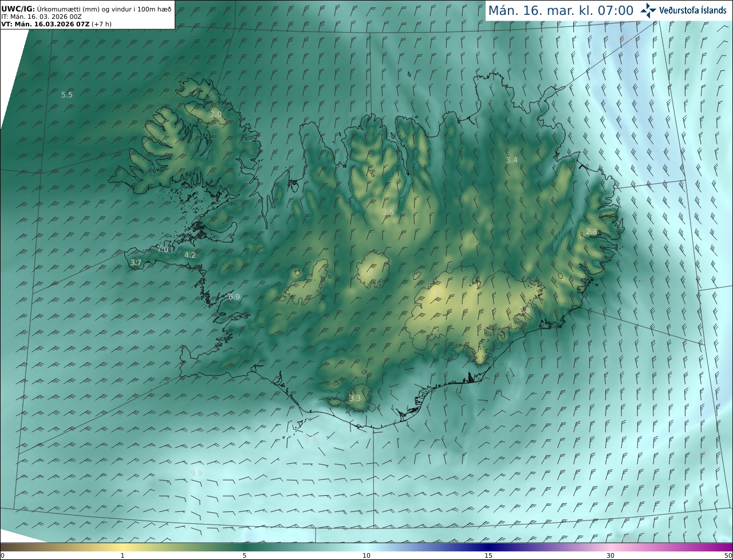
Task: Click the 'UWC/IG: Úrkomumætti (mm)' title line
Action: pos(86,9)
